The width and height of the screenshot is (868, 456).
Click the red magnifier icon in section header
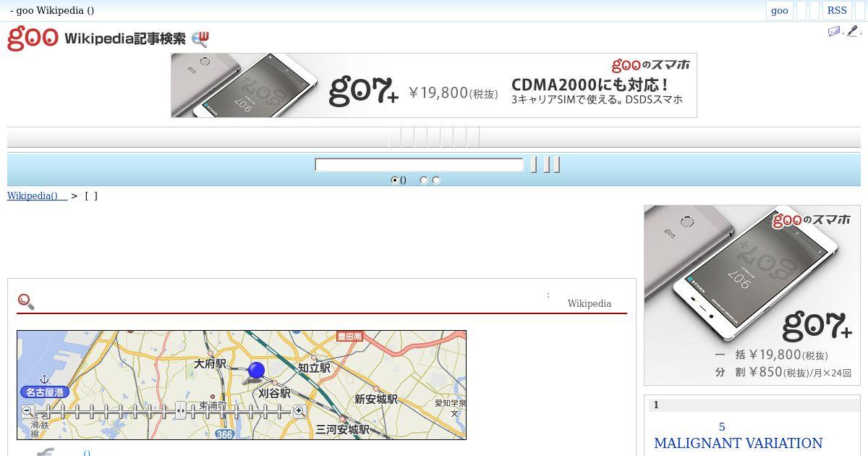point(26,301)
